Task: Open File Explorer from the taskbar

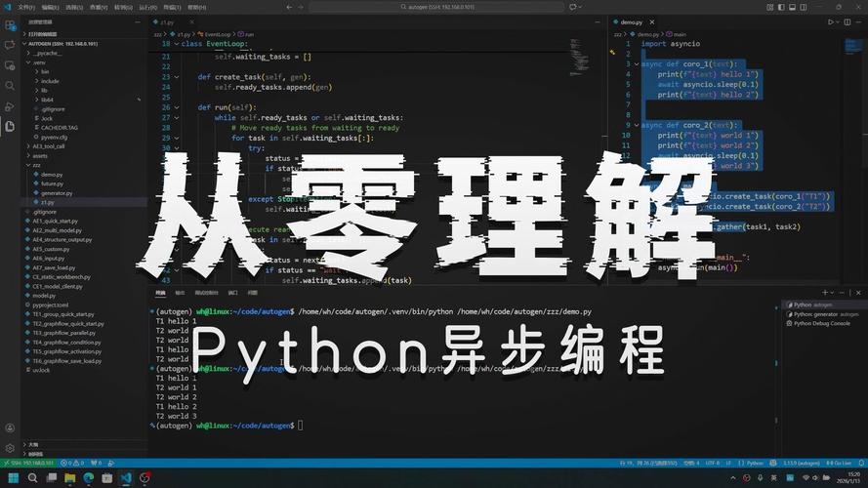Action: pos(69,477)
